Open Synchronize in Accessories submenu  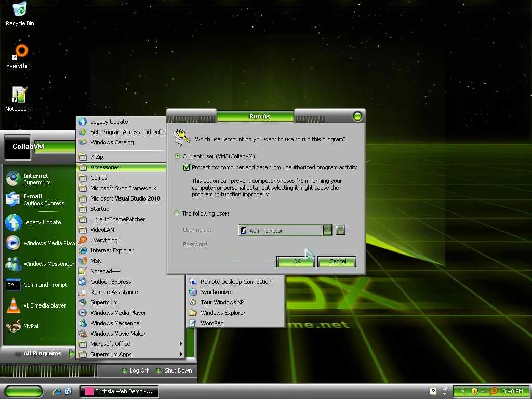(236, 292)
